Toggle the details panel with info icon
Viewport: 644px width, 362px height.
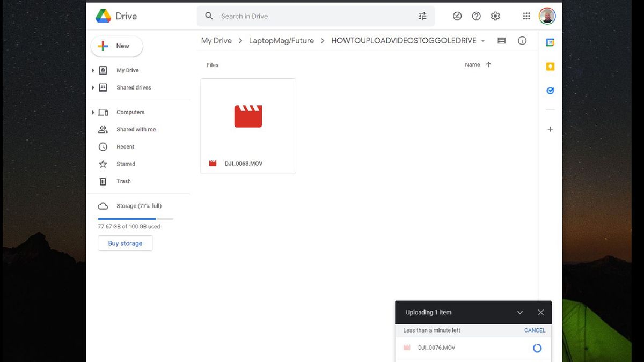point(522,40)
